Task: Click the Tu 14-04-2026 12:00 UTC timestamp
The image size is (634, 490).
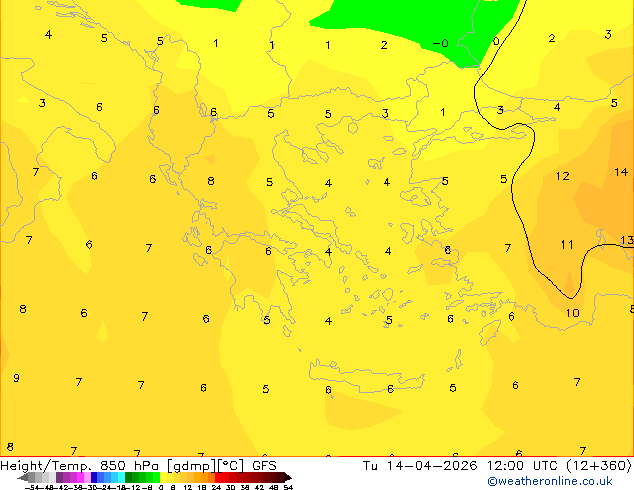Action: pyautogui.click(x=497, y=466)
